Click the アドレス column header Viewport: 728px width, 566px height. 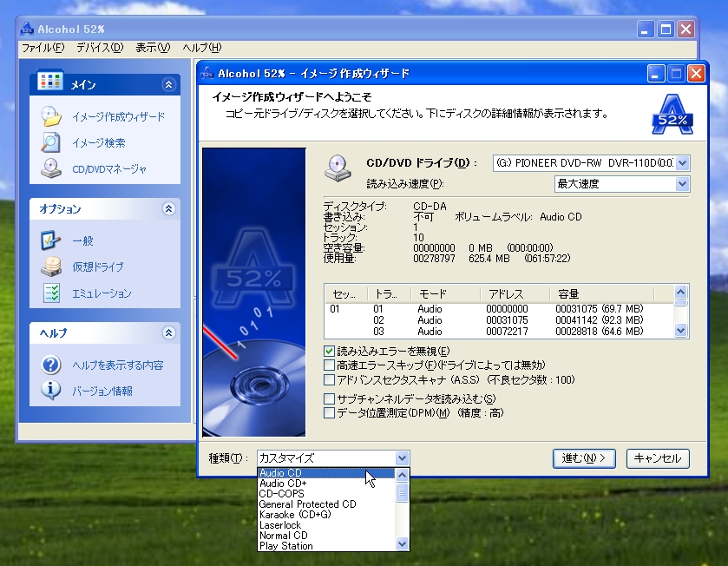(x=515, y=294)
